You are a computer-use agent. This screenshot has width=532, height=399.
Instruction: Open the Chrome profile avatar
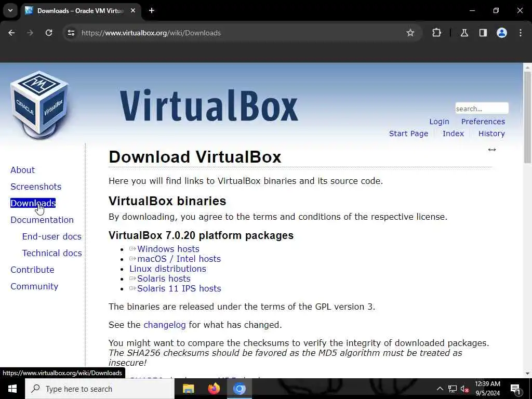point(501,33)
